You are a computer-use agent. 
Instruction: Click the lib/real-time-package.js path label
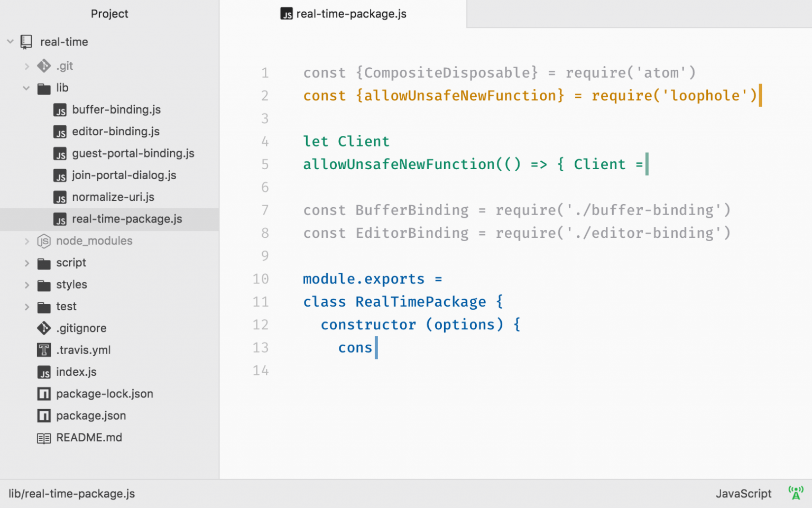point(72,493)
